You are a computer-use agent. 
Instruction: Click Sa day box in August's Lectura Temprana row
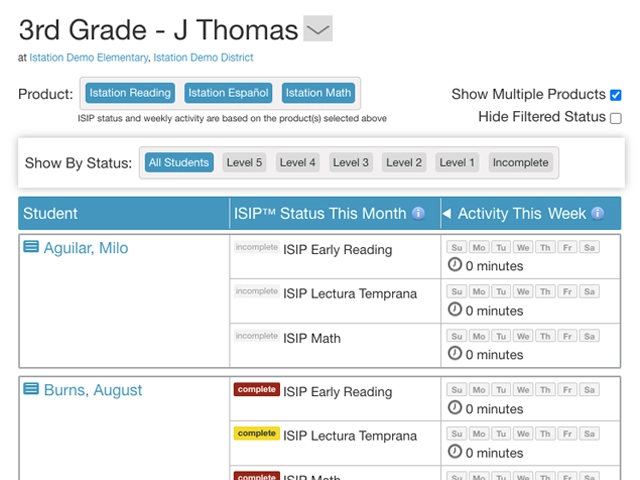click(589, 433)
